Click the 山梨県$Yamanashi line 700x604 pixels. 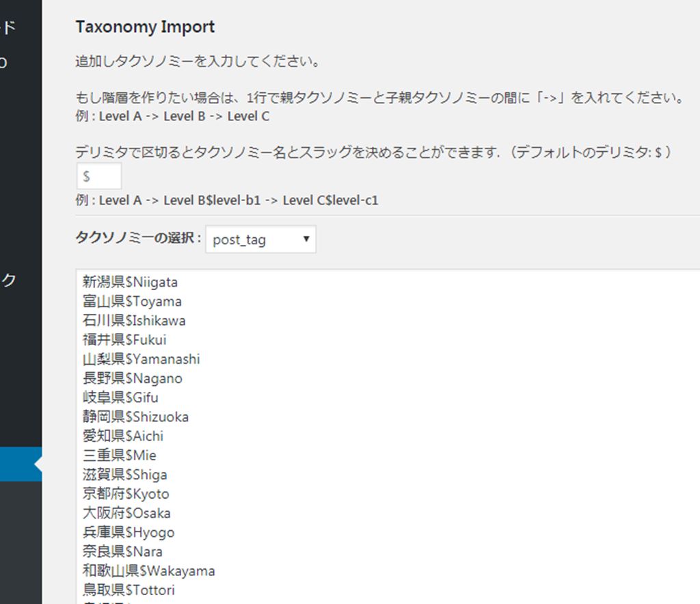click(x=142, y=359)
